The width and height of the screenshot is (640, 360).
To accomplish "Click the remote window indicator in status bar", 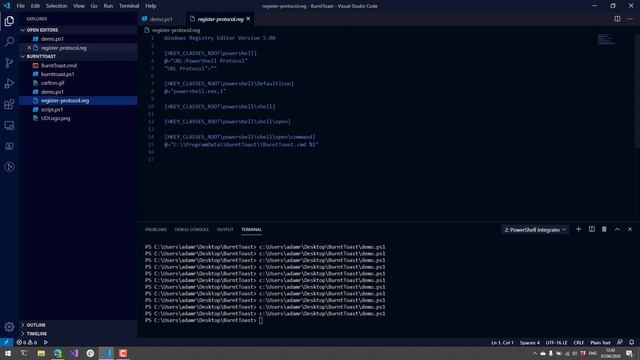I will (6, 342).
